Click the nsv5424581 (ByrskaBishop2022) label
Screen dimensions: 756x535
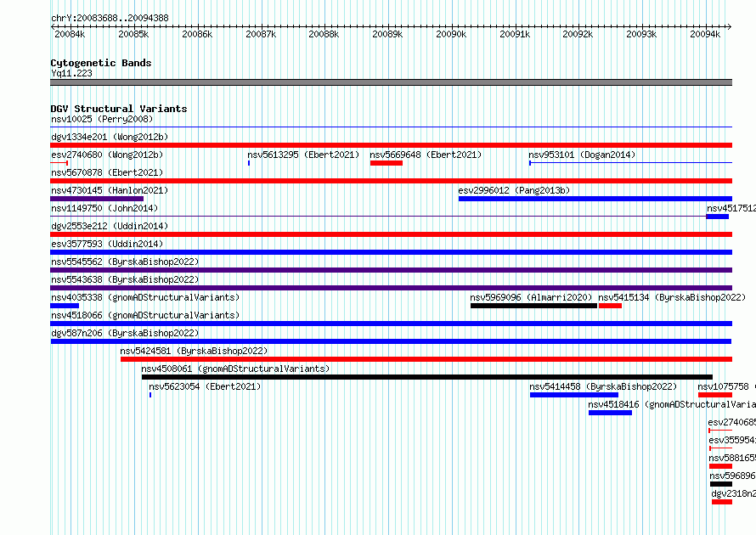194,351
